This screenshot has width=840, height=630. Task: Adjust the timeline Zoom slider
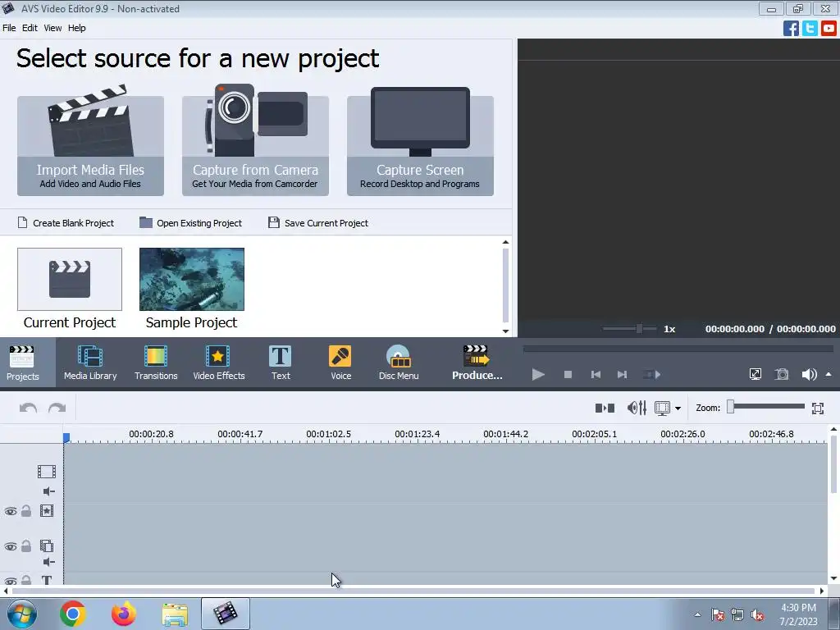click(730, 407)
